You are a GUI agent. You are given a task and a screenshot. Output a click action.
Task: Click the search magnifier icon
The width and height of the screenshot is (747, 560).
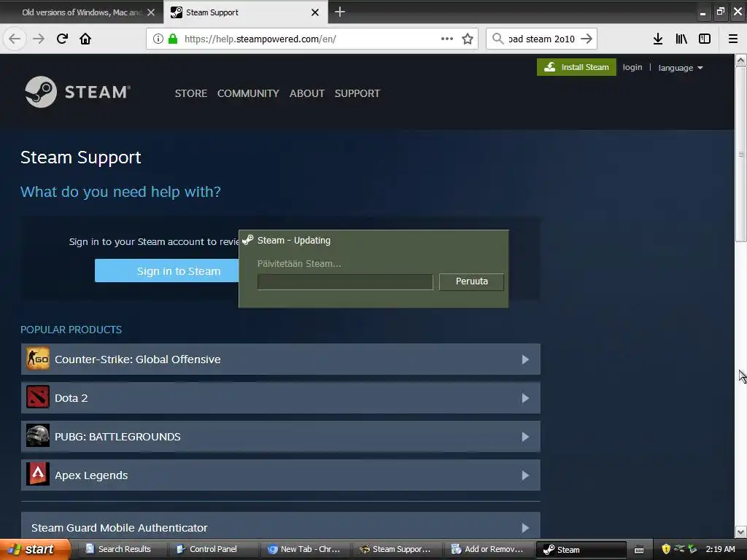(498, 39)
